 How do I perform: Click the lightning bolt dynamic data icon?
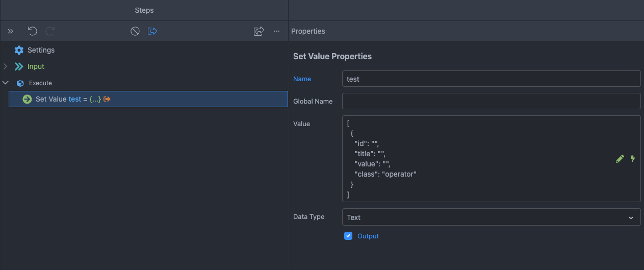[633, 159]
